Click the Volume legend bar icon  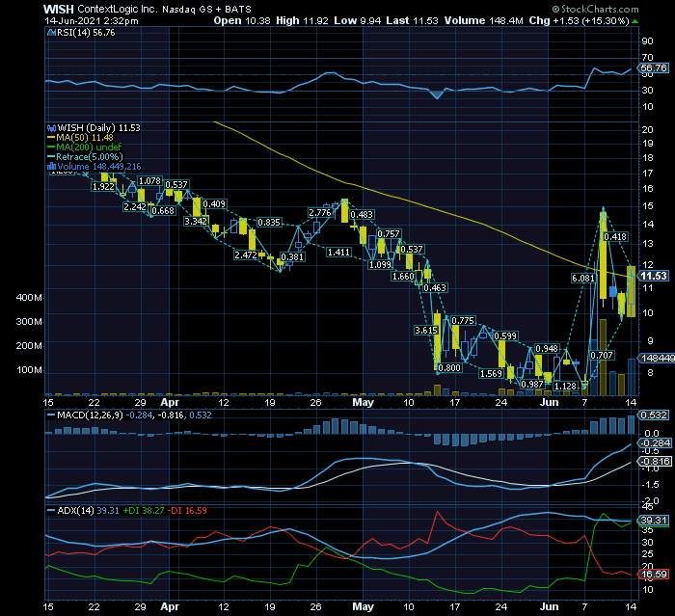(51, 167)
